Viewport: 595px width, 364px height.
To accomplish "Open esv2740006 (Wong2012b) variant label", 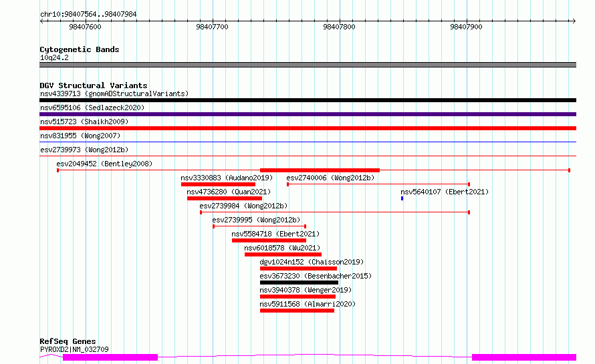I will 330,178.
